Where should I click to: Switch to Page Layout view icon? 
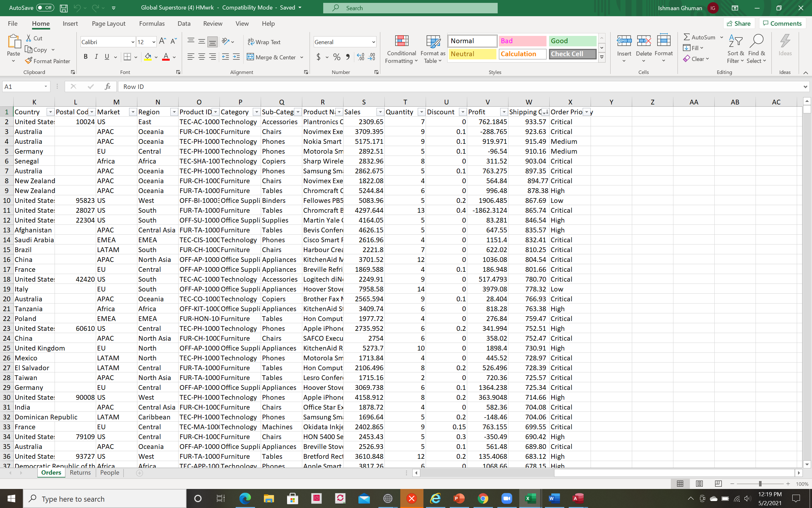tap(699, 484)
